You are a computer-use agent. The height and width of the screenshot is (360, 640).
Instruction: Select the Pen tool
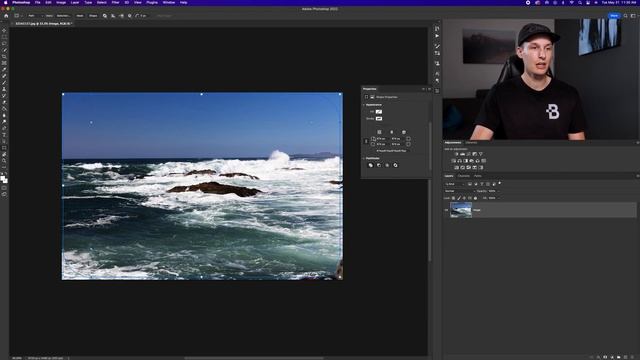(4, 128)
